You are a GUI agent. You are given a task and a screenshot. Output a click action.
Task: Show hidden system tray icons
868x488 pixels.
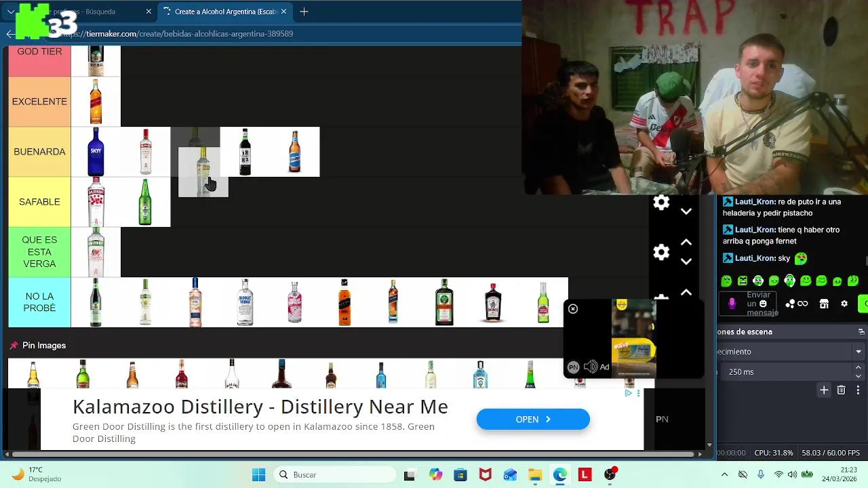pos(725,475)
